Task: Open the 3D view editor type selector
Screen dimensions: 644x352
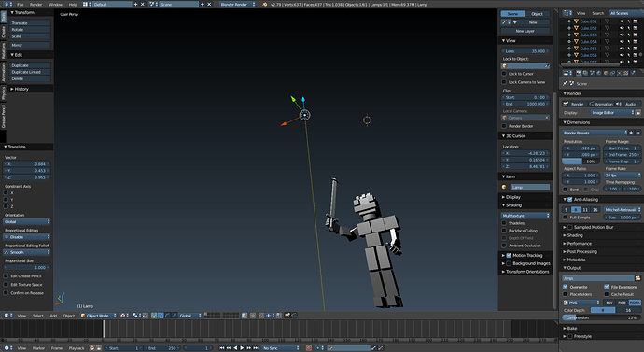Action: coord(7,316)
